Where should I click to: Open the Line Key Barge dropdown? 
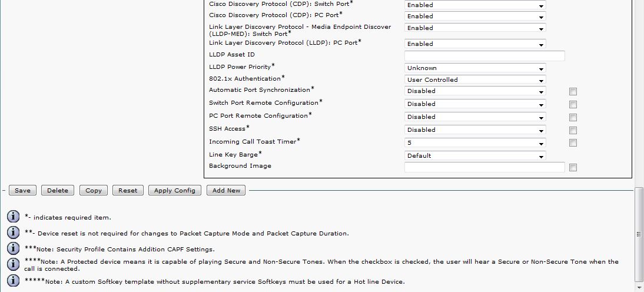pos(475,155)
